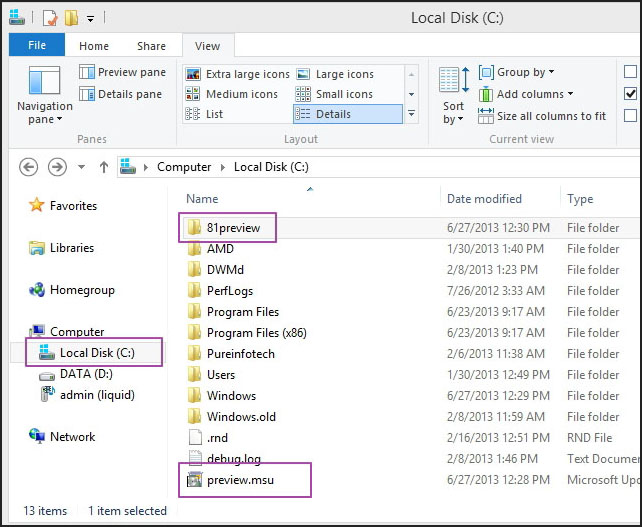Click the RND File type cell
642x527 pixels.
point(589,438)
